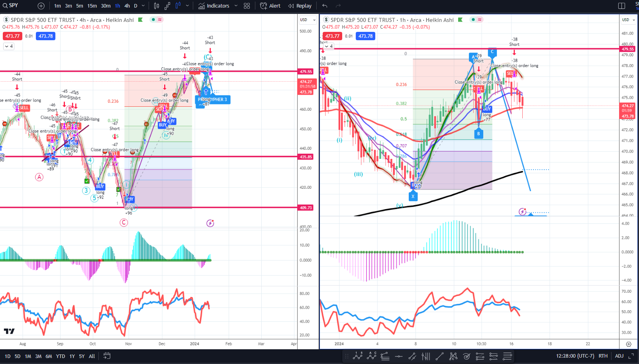
Task: Click the redo arrow
Action: 338,6
